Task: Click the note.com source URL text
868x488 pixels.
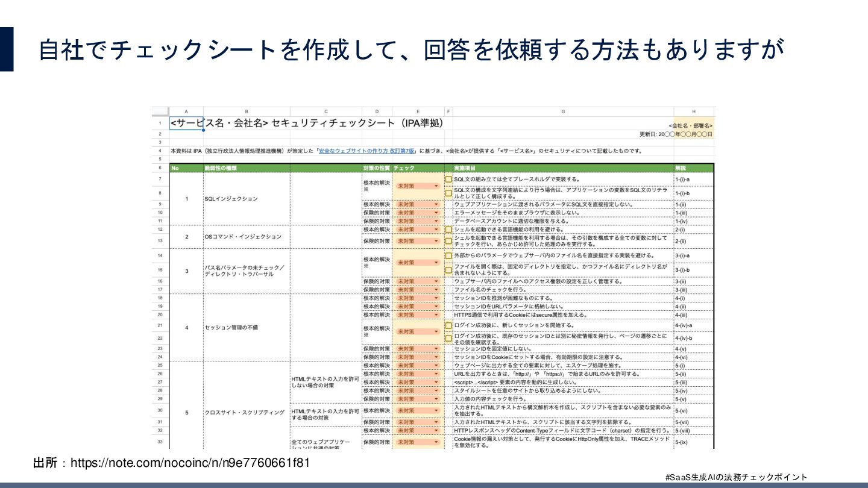Action: pyautogui.click(x=190, y=463)
